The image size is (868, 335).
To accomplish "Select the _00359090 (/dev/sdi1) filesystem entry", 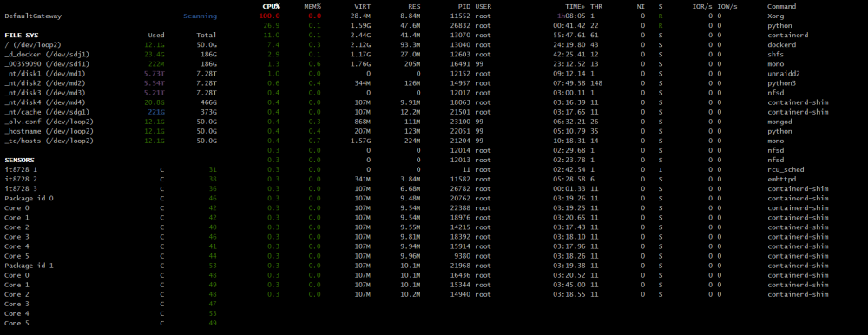I will [x=47, y=64].
